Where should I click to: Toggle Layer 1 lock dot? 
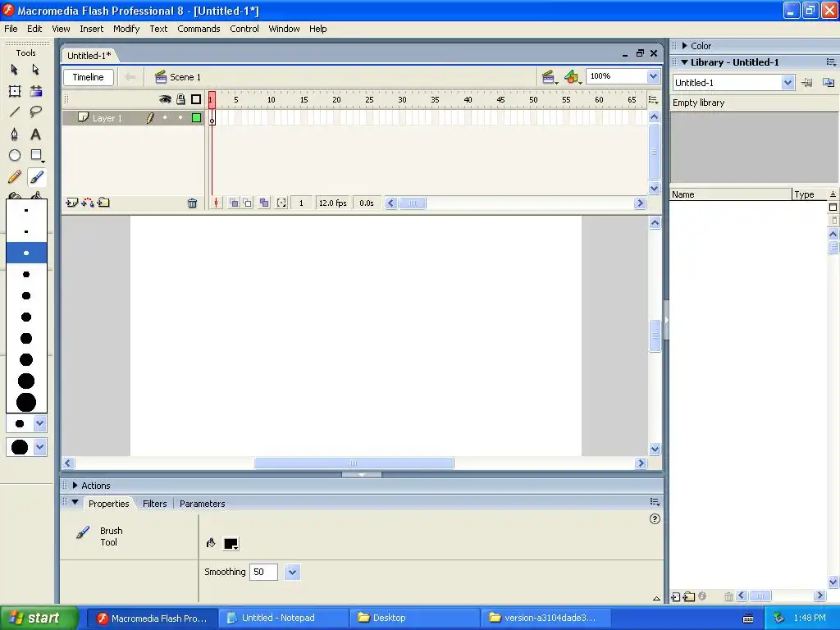click(180, 118)
